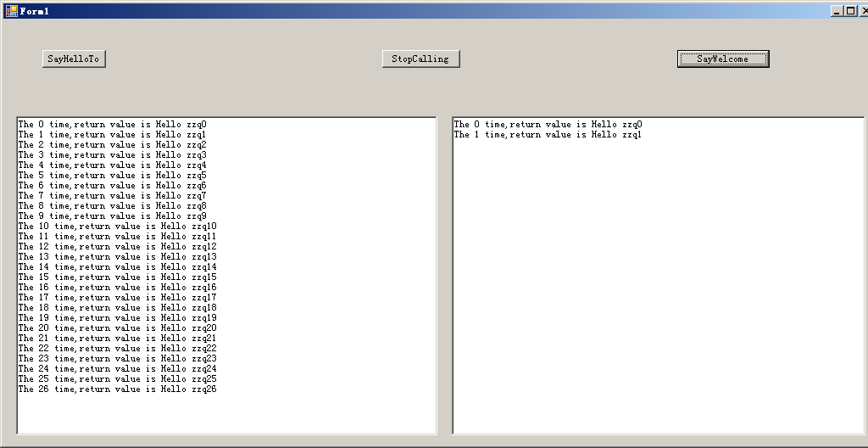Click right box line ending 'Hello zzq0'
The image size is (868, 448).
point(548,124)
